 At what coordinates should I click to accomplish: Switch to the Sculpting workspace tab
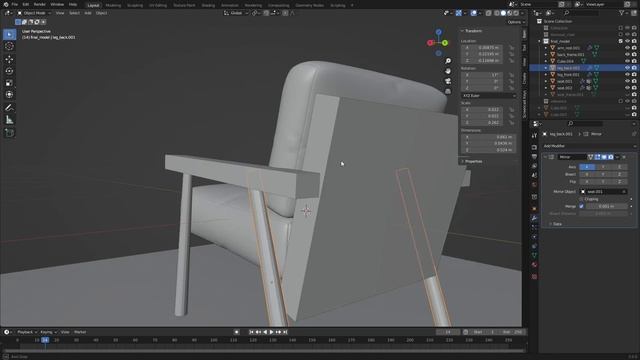[135, 5]
